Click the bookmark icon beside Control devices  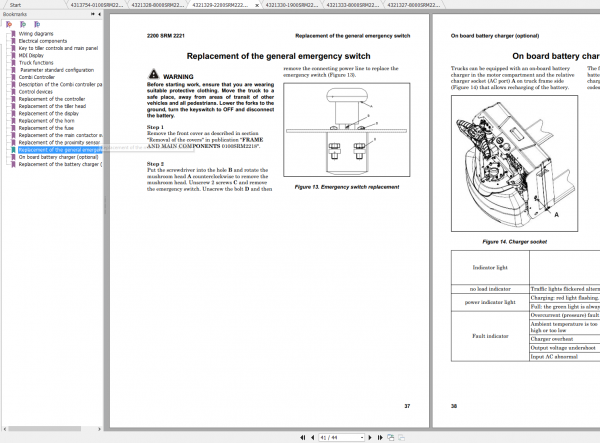point(13,92)
